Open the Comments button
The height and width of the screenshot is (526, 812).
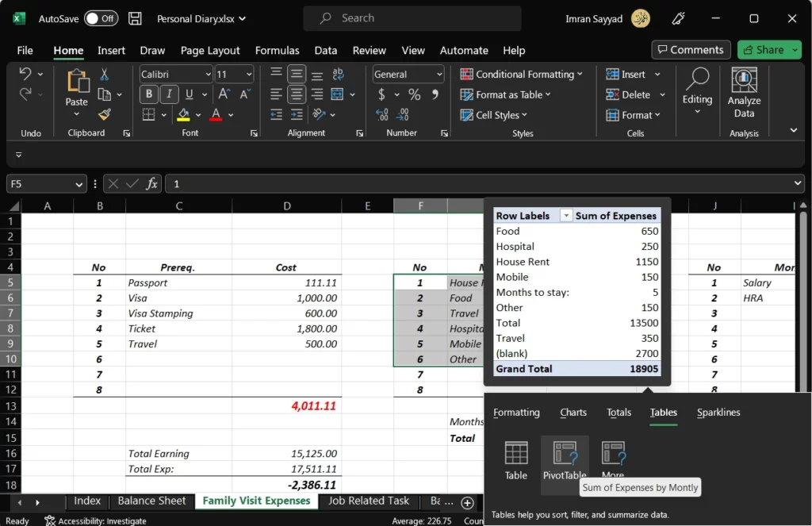691,50
